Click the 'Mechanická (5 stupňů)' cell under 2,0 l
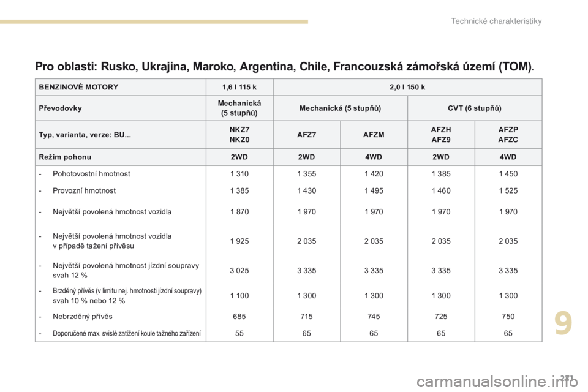 pos(340,108)
